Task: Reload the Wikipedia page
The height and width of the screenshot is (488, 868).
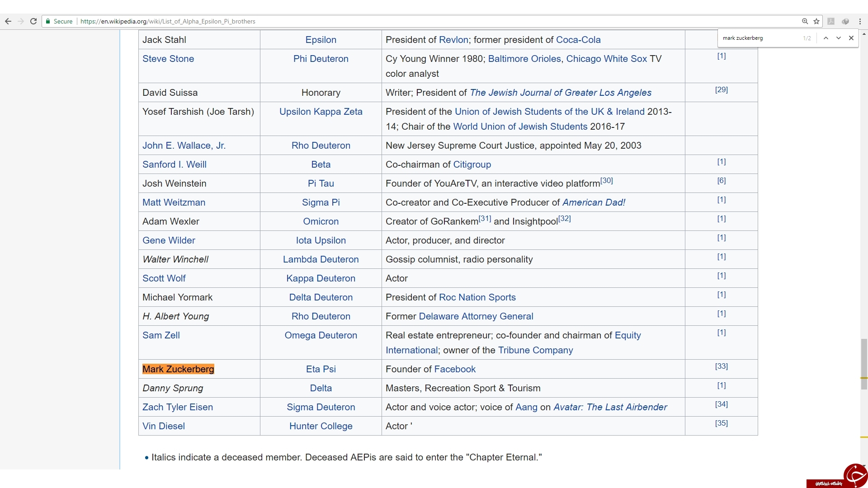Action: [x=33, y=21]
